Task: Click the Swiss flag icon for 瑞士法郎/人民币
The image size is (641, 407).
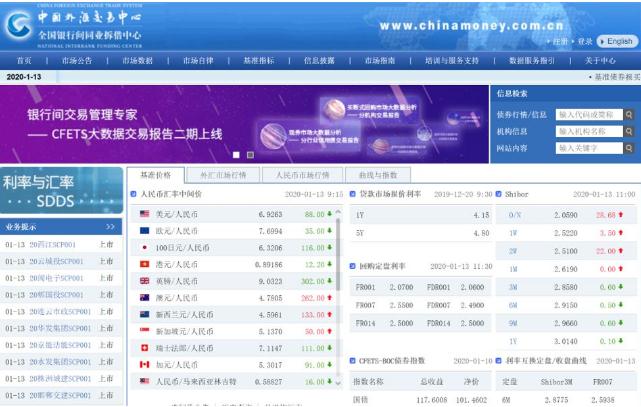Action: click(144, 348)
